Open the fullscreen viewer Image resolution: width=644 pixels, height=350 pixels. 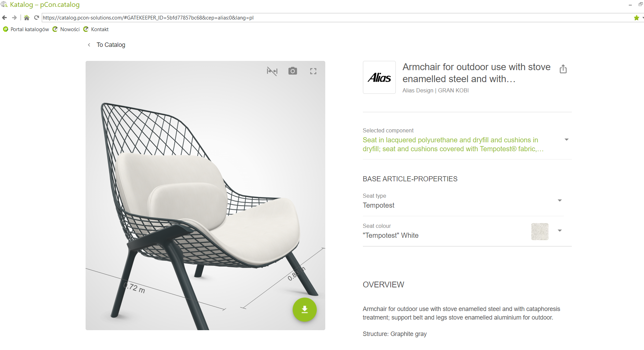coord(313,71)
